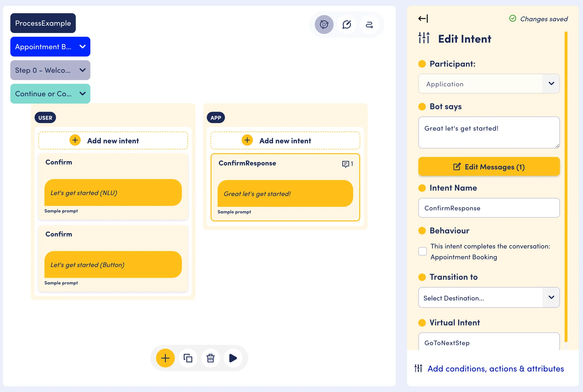This screenshot has width=583, height=392.
Task: Expand the Appointment B... dropdown
Action: pos(50,47)
